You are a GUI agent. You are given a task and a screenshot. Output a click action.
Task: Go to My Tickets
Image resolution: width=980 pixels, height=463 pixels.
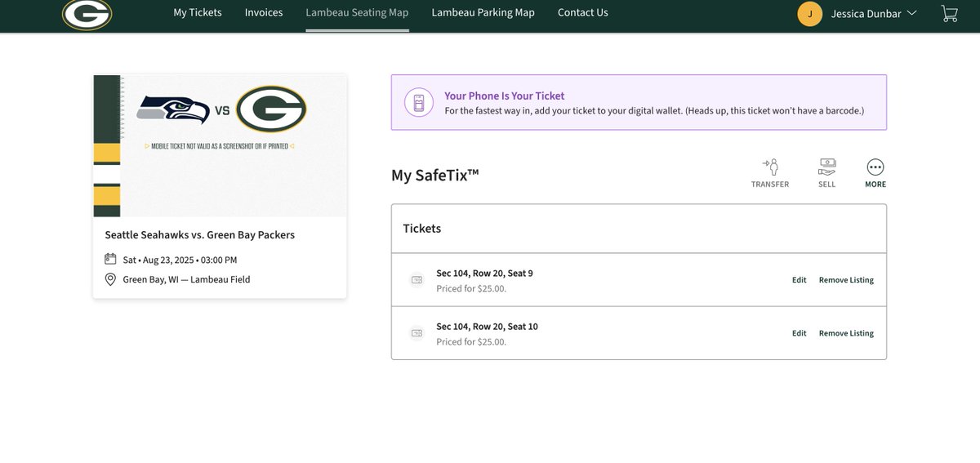[x=198, y=12]
